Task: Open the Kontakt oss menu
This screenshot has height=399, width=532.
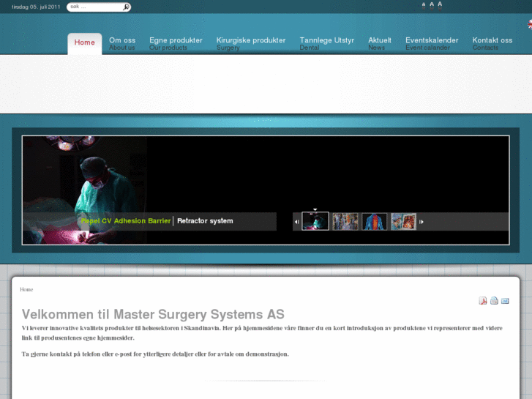Action: 492,43
